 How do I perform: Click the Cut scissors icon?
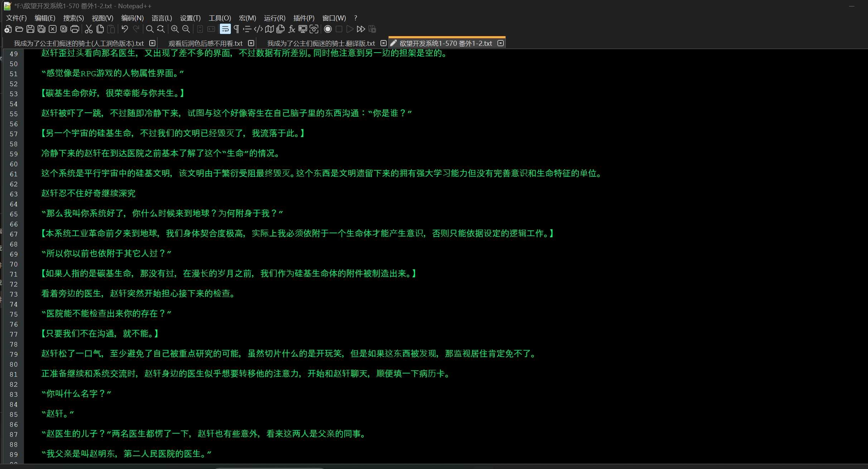click(x=89, y=29)
